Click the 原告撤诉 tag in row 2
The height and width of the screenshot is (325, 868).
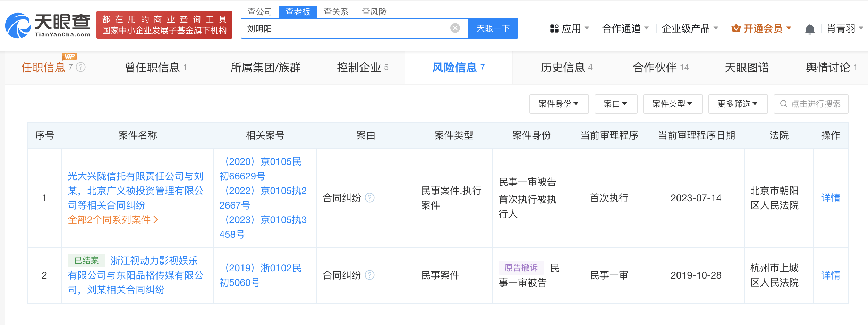pyautogui.click(x=521, y=268)
